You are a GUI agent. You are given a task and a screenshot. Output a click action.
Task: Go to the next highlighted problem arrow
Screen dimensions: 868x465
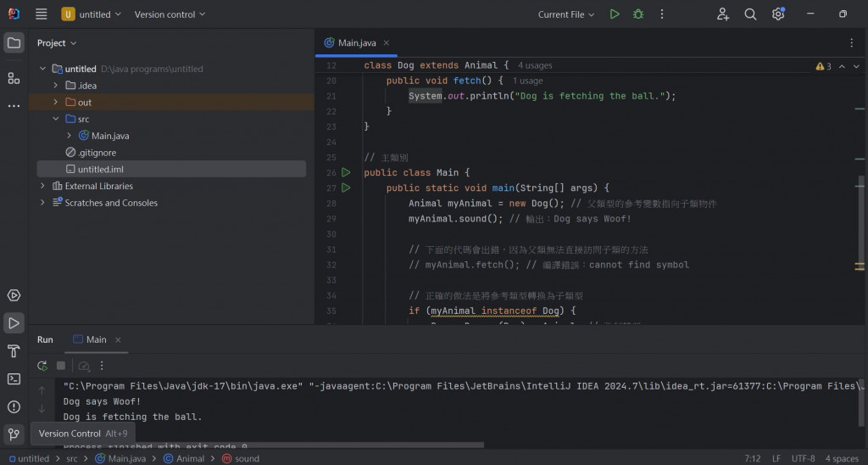(x=856, y=66)
